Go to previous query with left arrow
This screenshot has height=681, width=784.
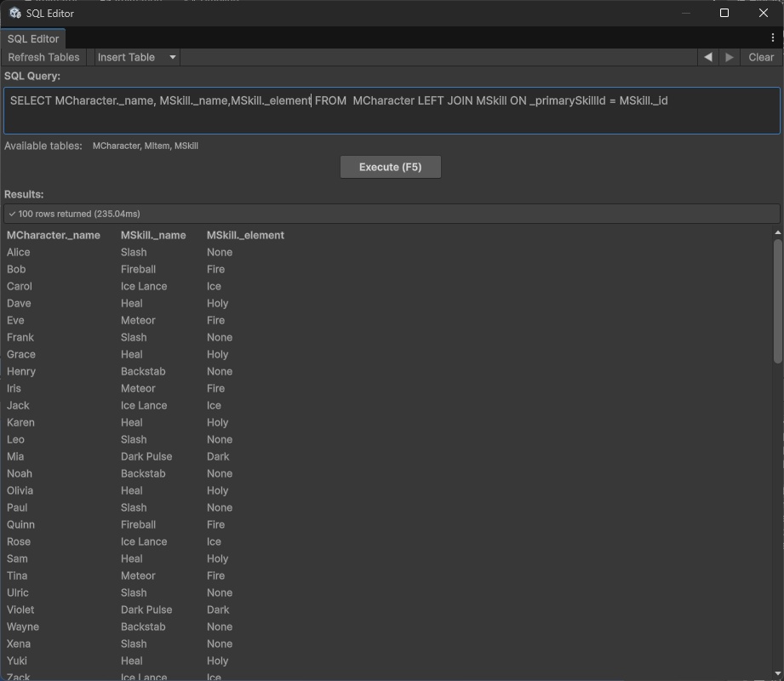[x=708, y=57]
